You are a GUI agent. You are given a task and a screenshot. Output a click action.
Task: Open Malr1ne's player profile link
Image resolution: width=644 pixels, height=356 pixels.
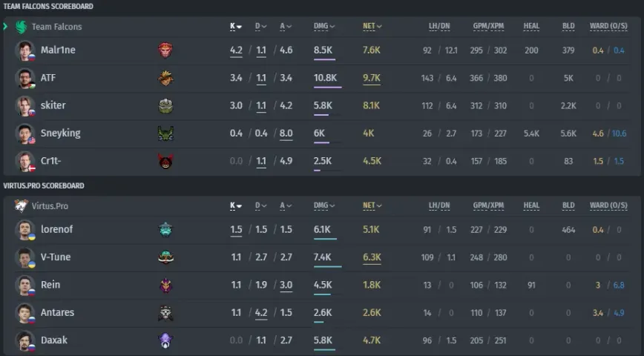pyautogui.click(x=58, y=50)
